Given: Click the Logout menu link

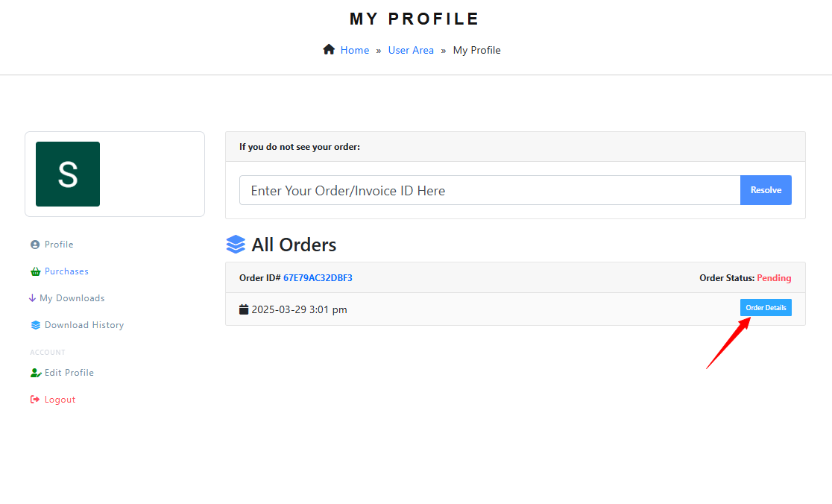Looking at the screenshot, I should click(60, 400).
